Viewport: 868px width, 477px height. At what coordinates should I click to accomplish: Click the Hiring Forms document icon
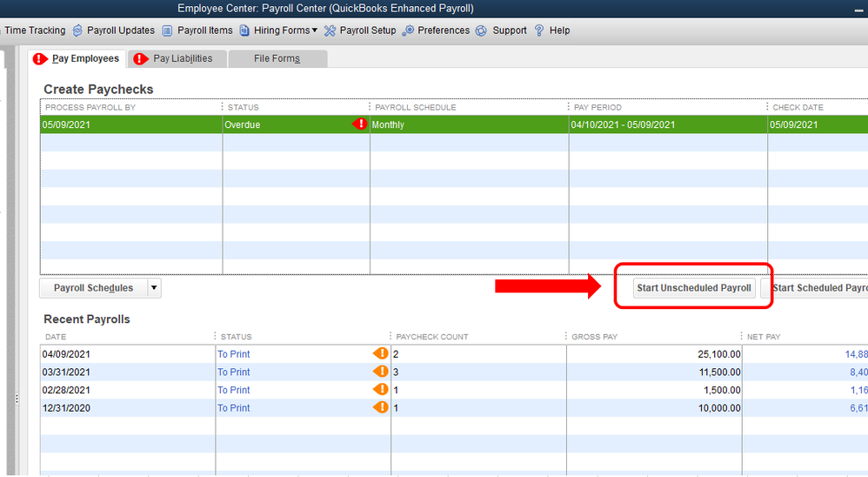244,30
